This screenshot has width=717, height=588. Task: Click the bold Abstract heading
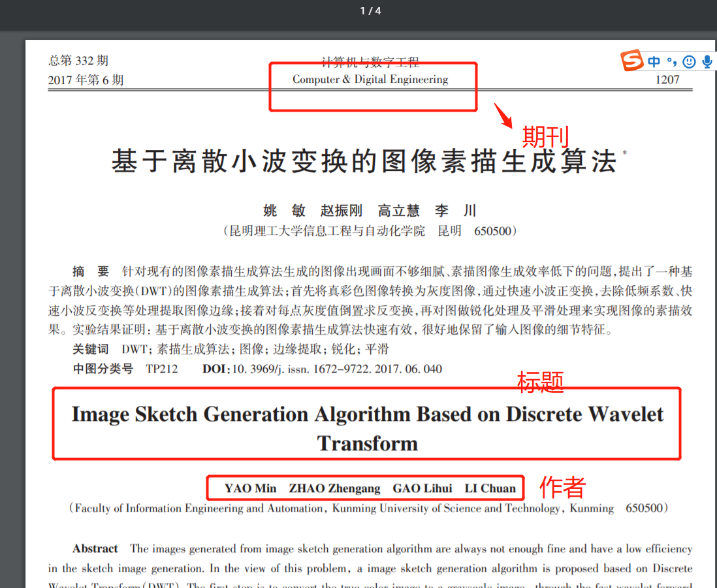(95, 549)
